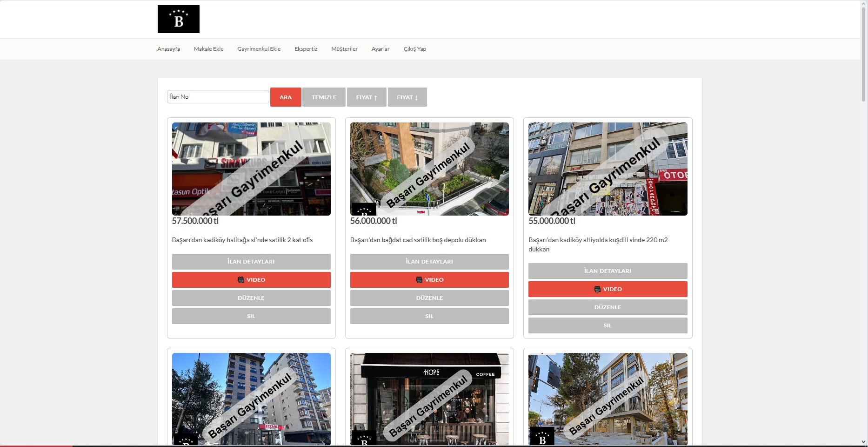This screenshot has height=447, width=868.
Task: Open the Anasayfa menu item
Action: [168, 49]
